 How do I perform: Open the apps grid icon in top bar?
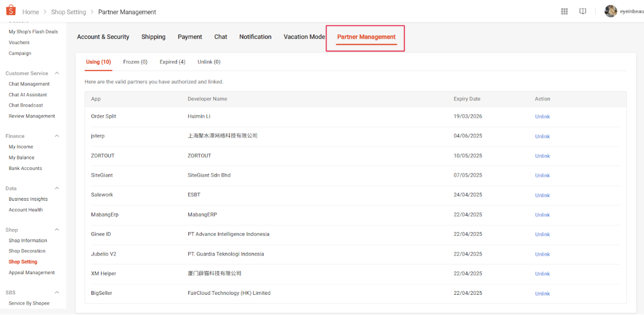[564, 11]
